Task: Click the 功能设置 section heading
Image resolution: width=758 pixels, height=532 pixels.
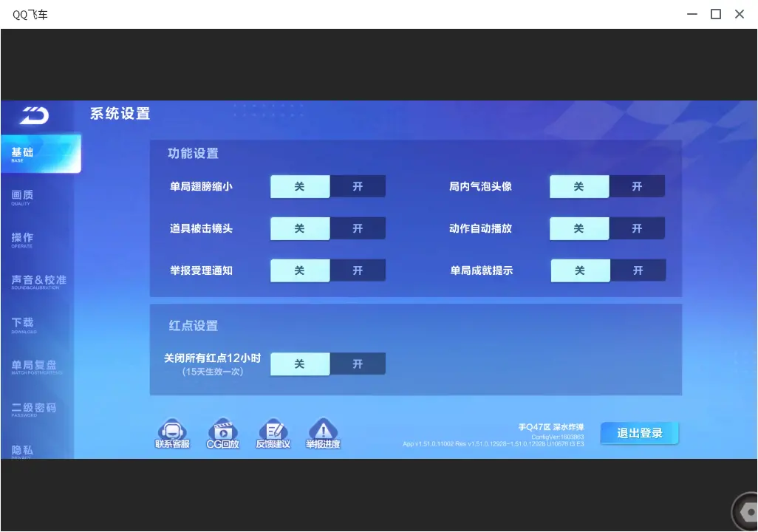Action: [x=193, y=153]
